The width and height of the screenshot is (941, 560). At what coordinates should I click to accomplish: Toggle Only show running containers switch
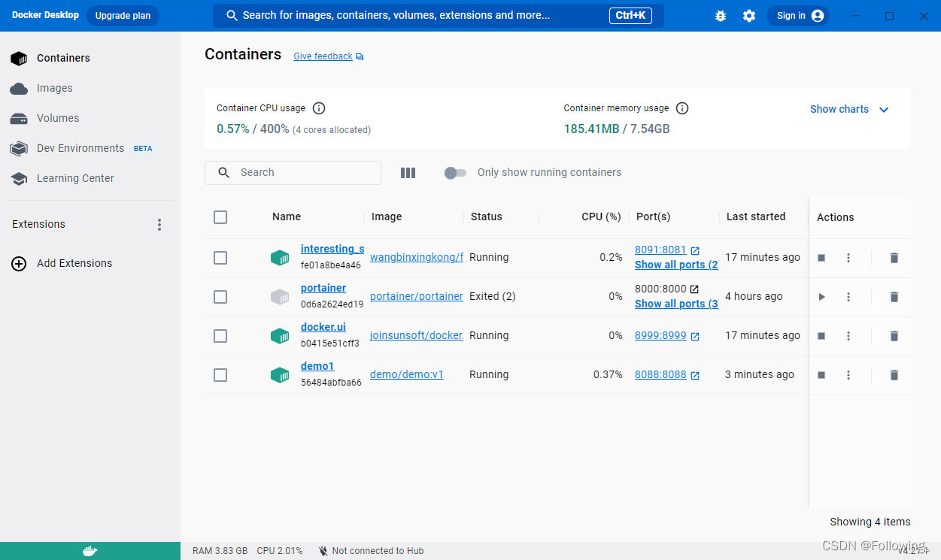[455, 173]
